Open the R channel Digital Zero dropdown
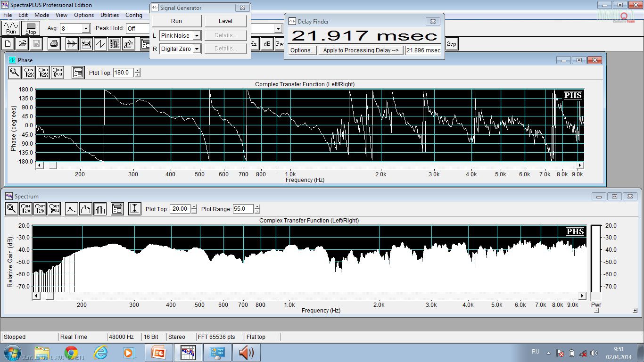The width and height of the screenshot is (644, 362). pos(197,49)
